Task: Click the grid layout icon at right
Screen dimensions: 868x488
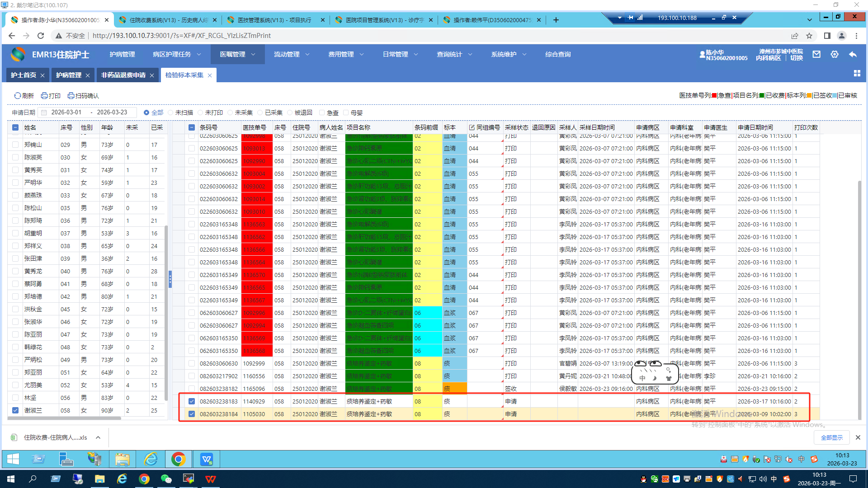Action: click(857, 73)
